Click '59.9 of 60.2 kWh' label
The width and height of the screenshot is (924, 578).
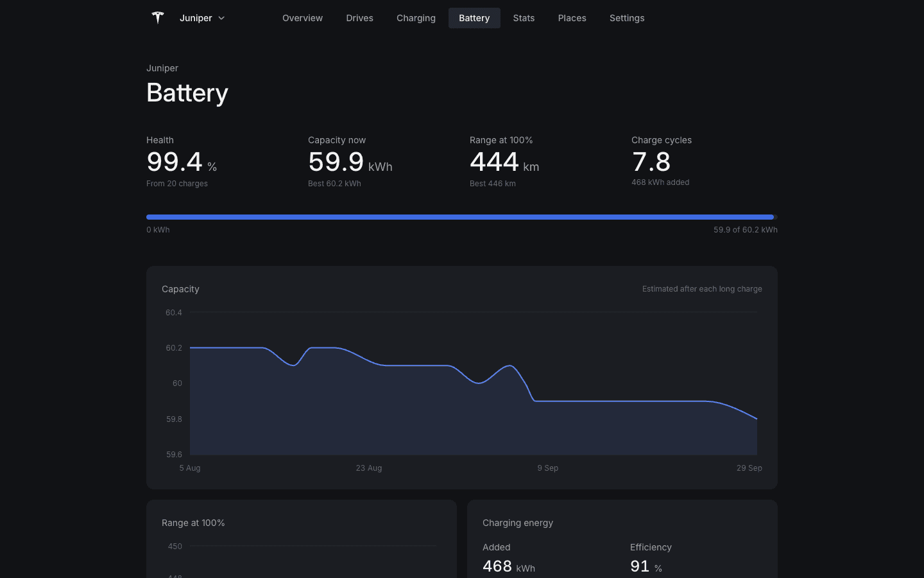(x=746, y=230)
